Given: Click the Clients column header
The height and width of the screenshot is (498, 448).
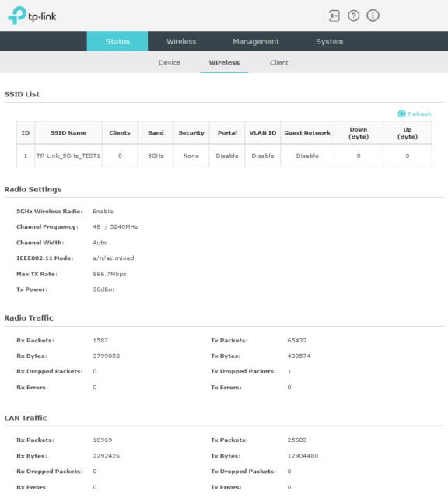Looking at the screenshot, I should pyautogui.click(x=120, y=133).
